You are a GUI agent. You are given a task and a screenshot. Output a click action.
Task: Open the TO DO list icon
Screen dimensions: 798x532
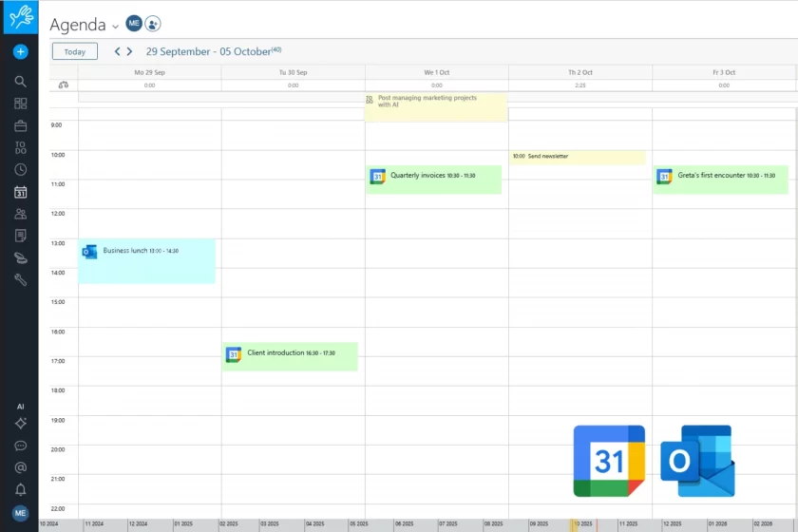pos(20,147)
